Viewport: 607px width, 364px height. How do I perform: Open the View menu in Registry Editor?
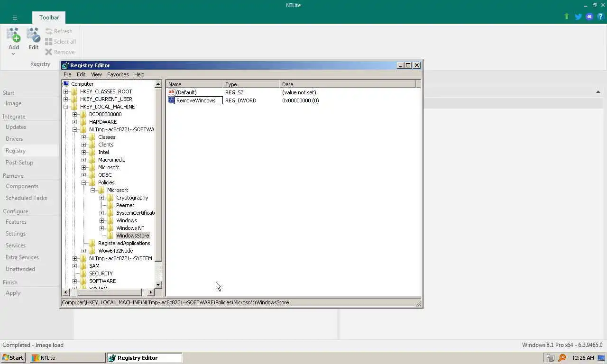point(96,74)
